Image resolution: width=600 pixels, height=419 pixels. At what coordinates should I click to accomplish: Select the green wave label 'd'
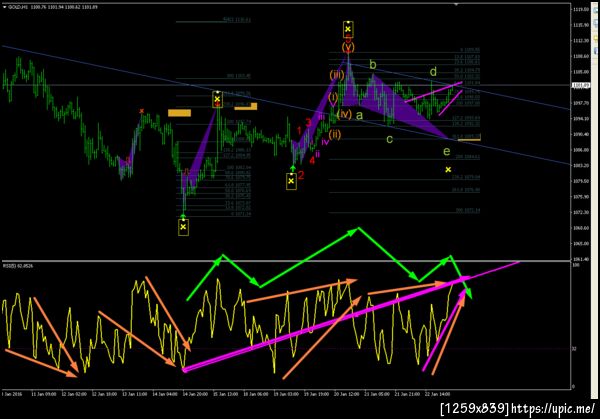click(x=433, y=72)
